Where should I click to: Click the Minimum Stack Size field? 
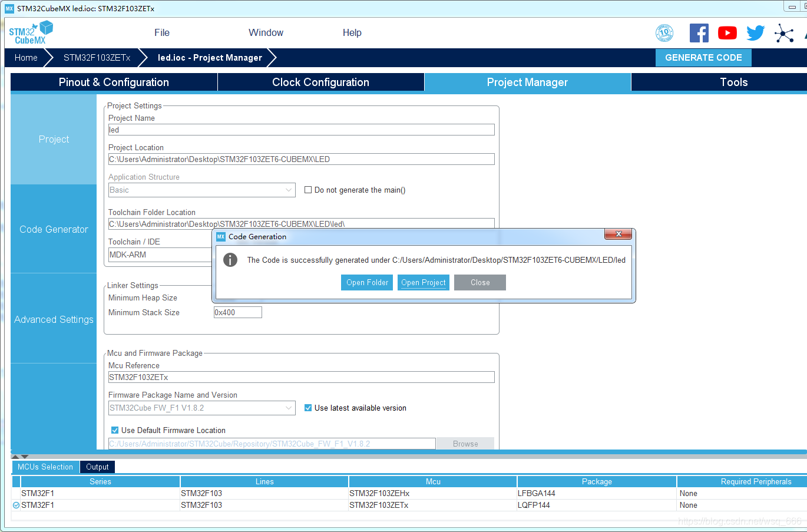(238, 312)
